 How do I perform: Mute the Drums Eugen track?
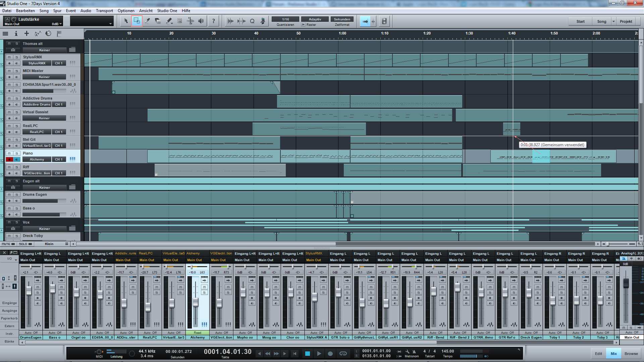click(x=9, y=195)
